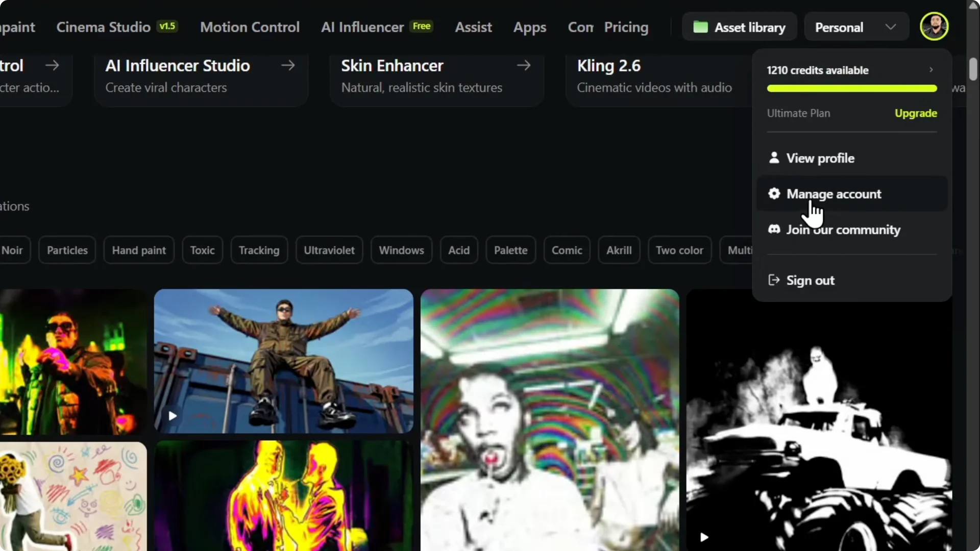Click the person icon beside View profile
Viewport: 980px width, 551px height.
pyautogui.click(x=774, y=158)
